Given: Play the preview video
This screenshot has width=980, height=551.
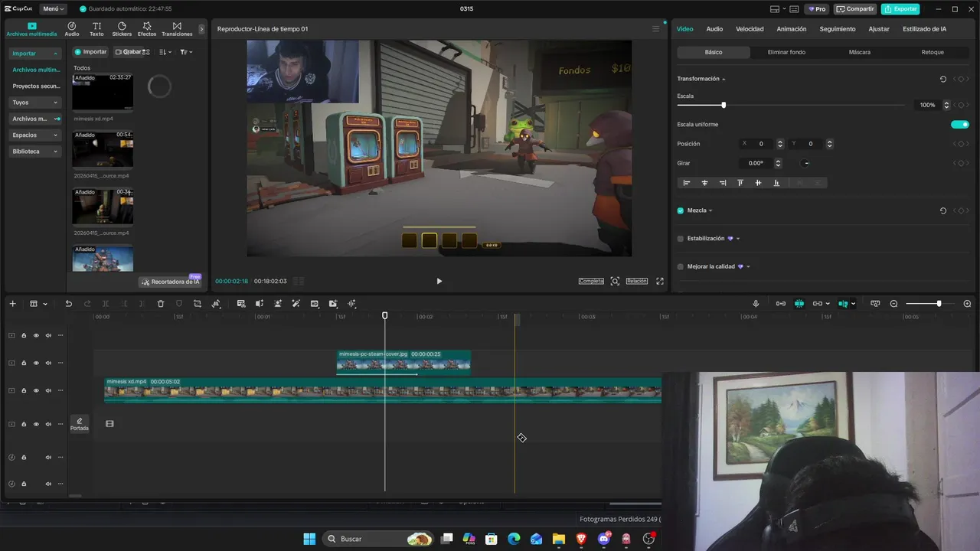Looking at the screenshot, I should pyautogui.click(x=439, y=281).
